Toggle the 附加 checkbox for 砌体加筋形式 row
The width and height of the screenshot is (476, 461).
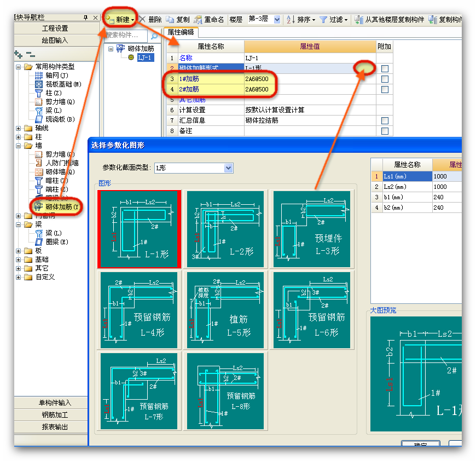click(385, 68)
